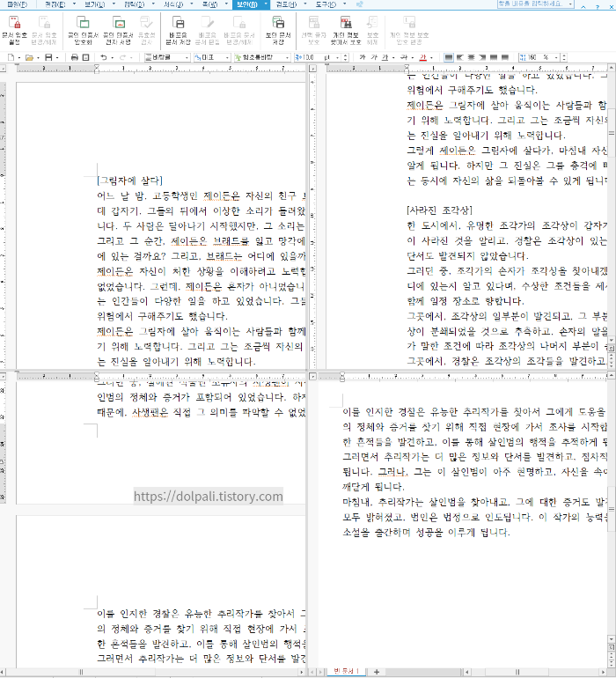Toggle bold 가 formatting
Image resolution: width=616 pixels, height=678 pixels.
click(363, 57)
